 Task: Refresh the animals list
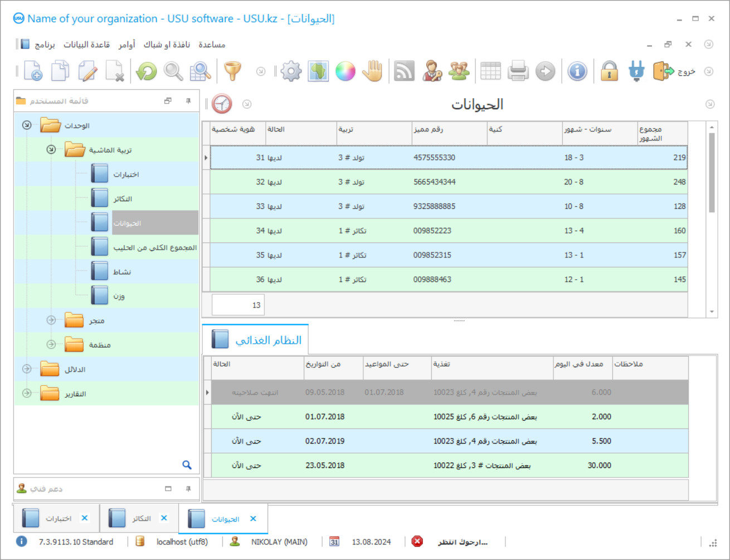[x=146, y=71]
